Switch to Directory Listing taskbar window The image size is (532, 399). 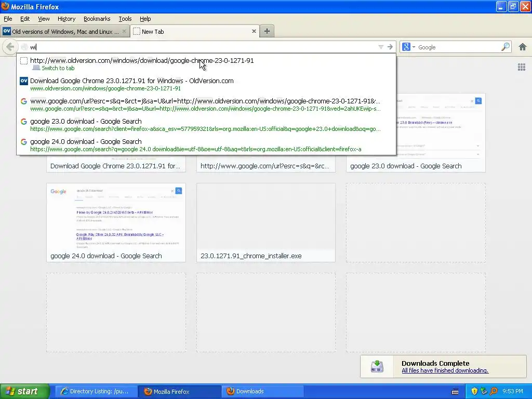pyautogui.click(x=96, y=391)
